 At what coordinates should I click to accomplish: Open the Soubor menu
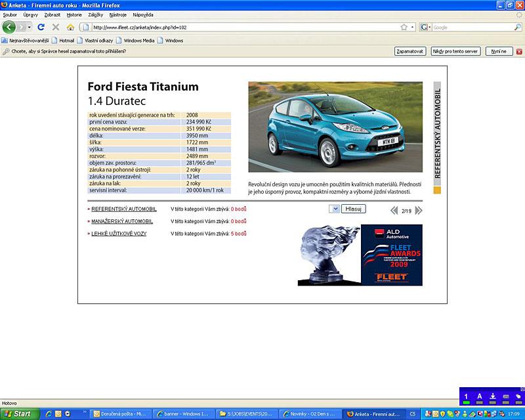coord(10,14)
